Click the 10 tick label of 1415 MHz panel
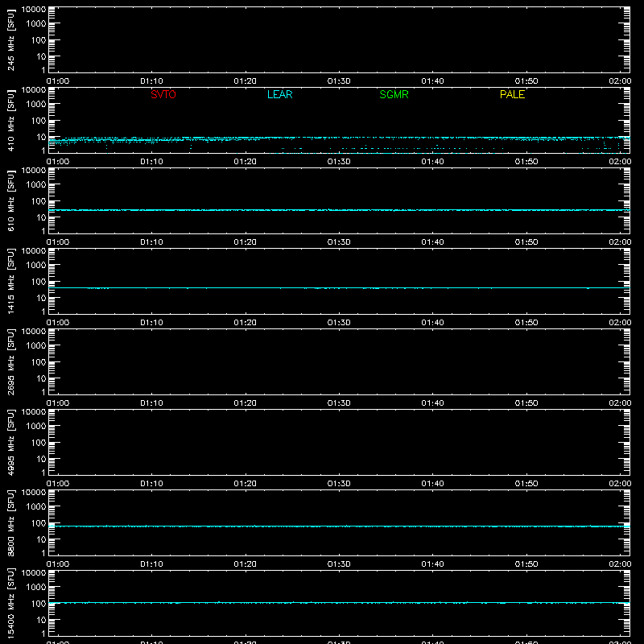Screen dimensions: 644x644 coord(42,298)
